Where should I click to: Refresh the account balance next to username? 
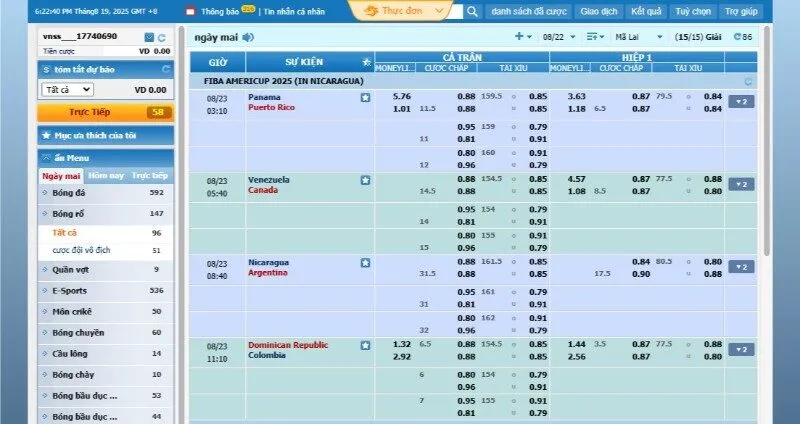(162, 37)
